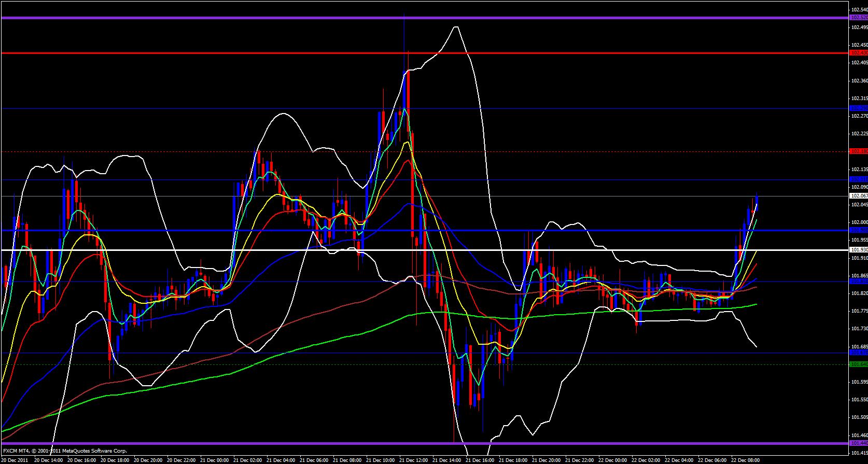The height and width of the screenshot is (464, 868).
Task: Select the thick red horizontal line on chart
Action: tap(424, 53)
